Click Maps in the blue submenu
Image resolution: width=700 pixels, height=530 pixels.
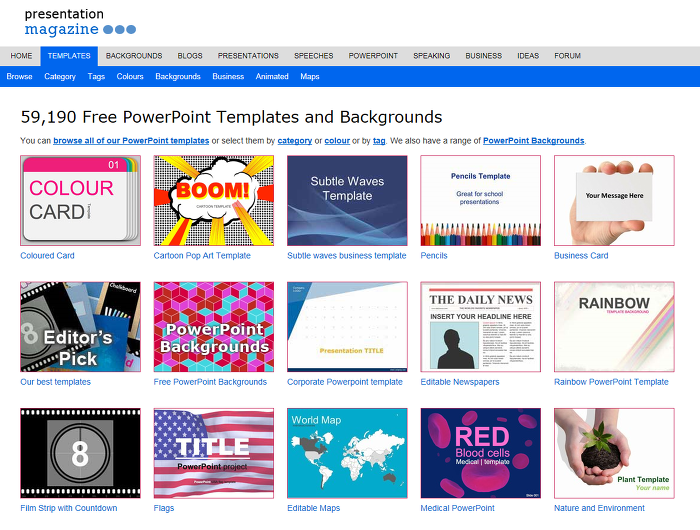[310, 76]
